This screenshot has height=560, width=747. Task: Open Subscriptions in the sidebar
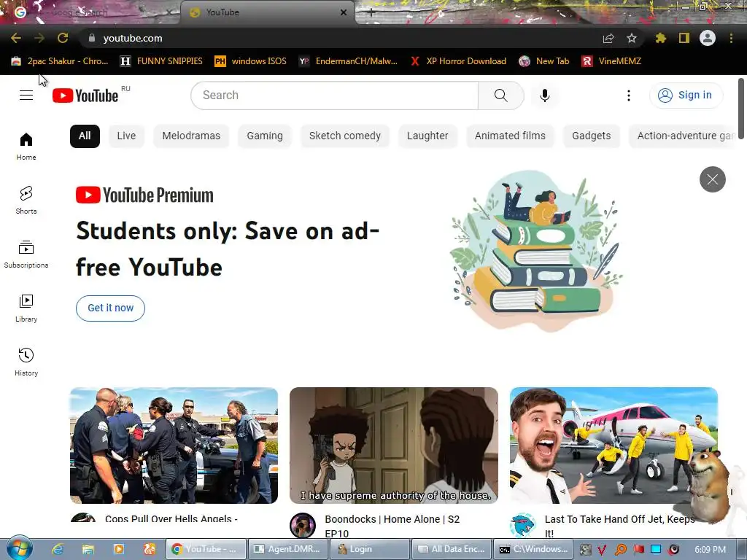pos(26,254)
